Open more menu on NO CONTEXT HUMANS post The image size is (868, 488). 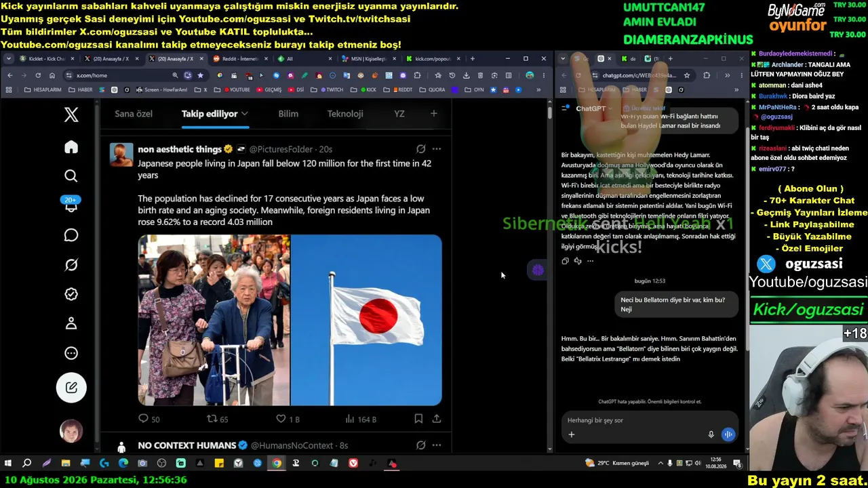coord(437,445)
